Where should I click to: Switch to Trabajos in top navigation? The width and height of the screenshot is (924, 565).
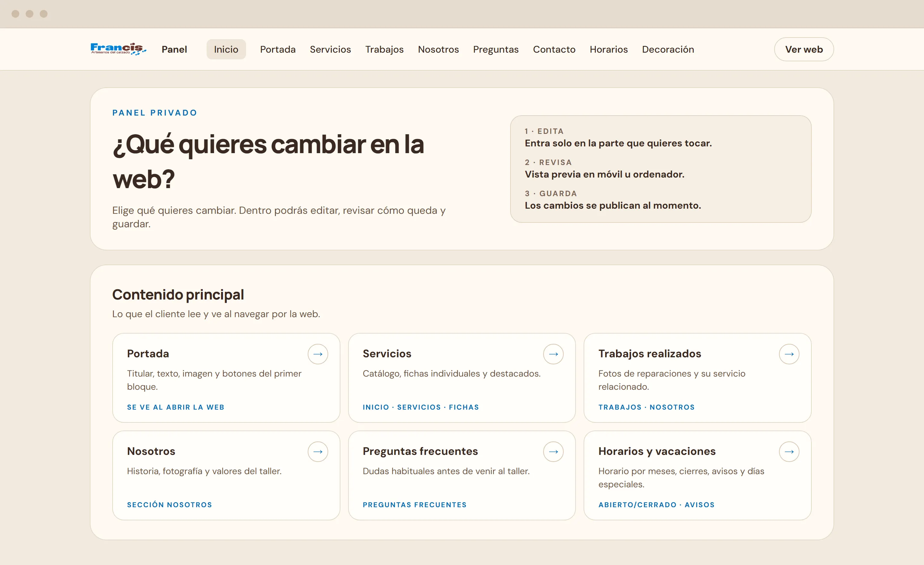(384, 49)
